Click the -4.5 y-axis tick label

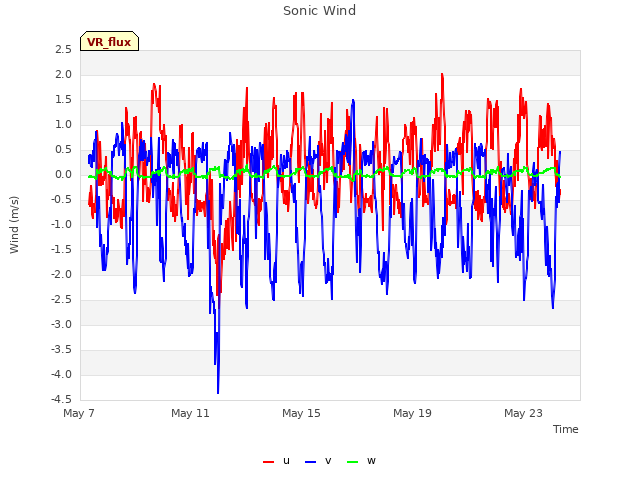[x=62, y=399]
